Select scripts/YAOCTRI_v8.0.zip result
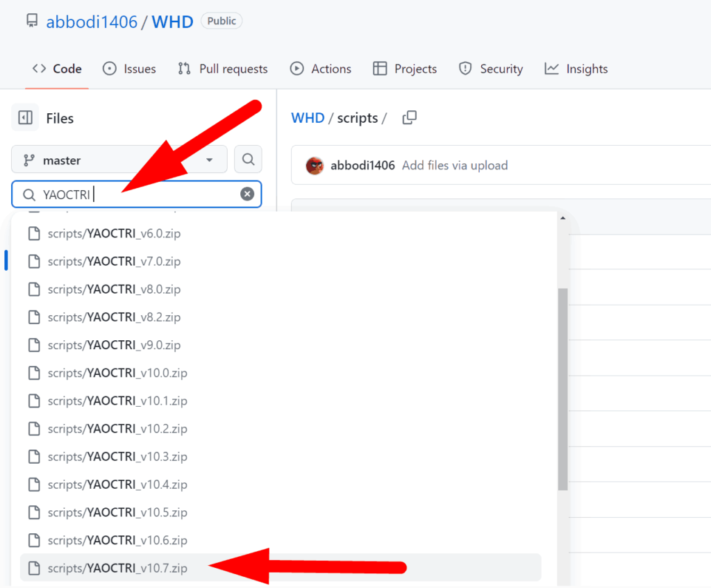Viewport: 711px width, 588px height. pyautogui.click(x=281, y=289)
